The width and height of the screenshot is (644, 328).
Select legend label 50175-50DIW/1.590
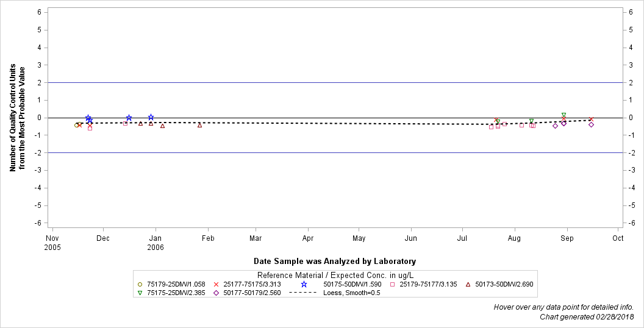[x=353, y=284]
